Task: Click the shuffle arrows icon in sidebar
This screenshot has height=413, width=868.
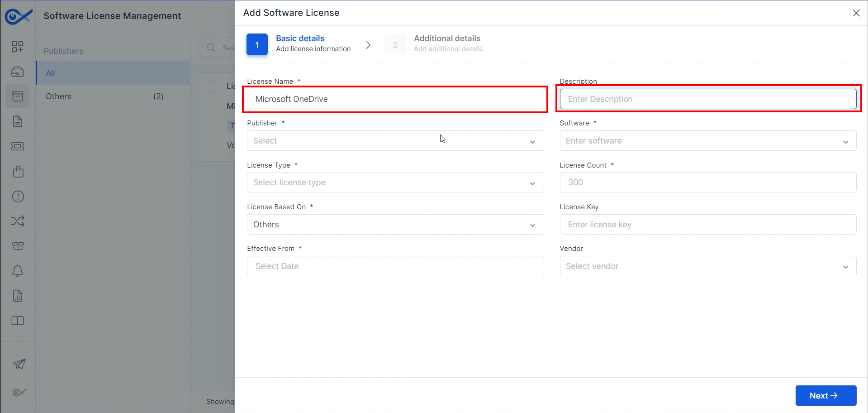Action: point(18,221)
